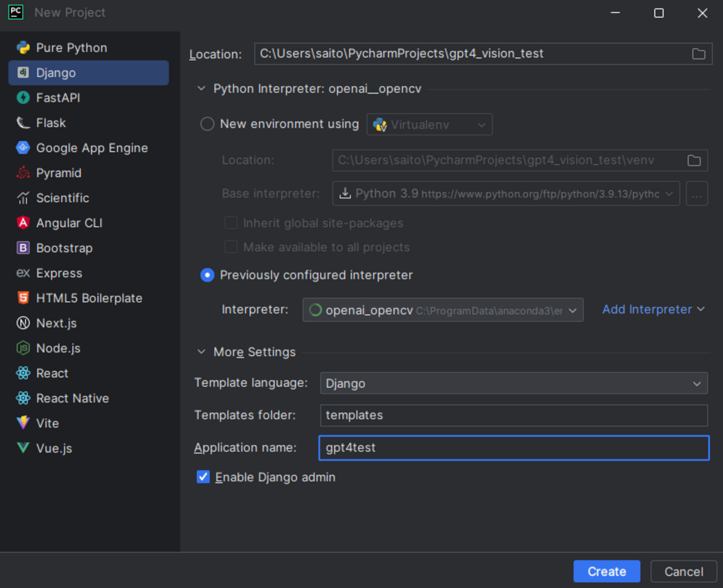Open the Virtualenv environment dropdown
Viewport: 723px width, 588px height.
point(429,124)
